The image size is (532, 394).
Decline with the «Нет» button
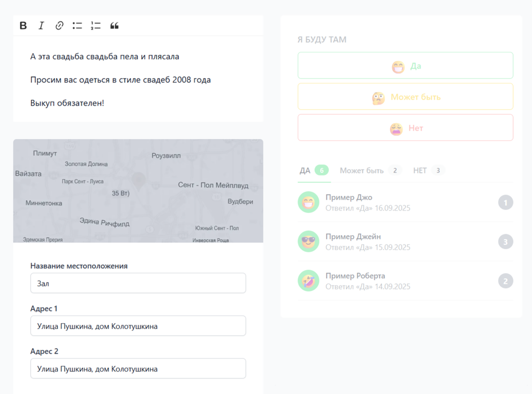405,128
